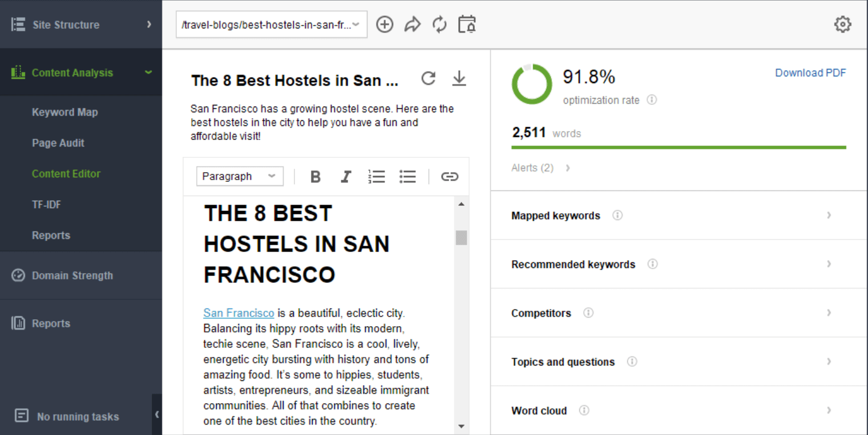Click the circular arrows refresh icon in top toolbar
Viewport: 868px width, 435px height.
click(x=439, y=25)
